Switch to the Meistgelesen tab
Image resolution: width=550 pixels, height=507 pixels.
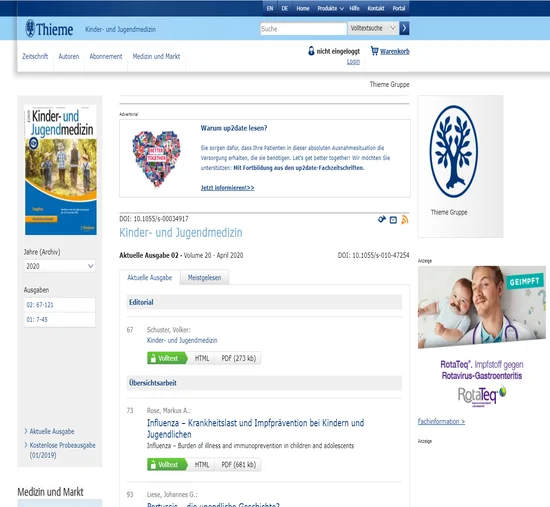204,278
